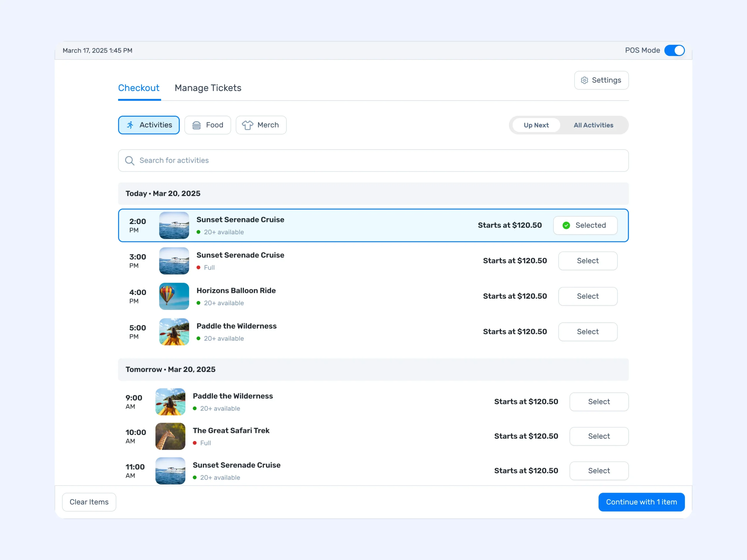
Task: Click the red Full status at 10:00 AM
Action: [x=202, y=443]
